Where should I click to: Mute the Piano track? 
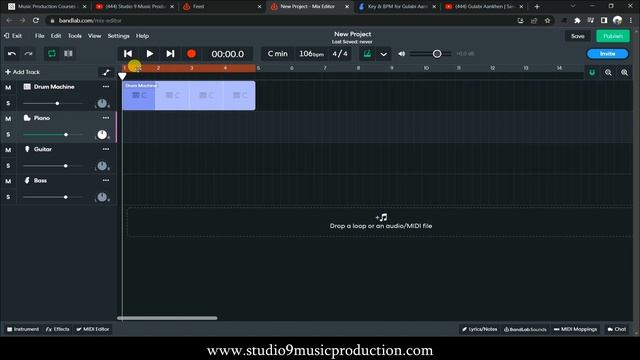pyautogui.click(x=8, y=118)
